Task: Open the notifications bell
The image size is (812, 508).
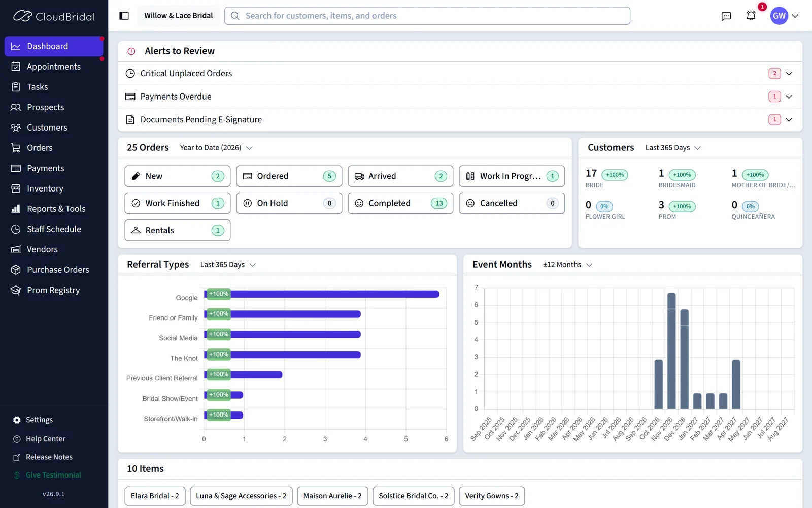Action: pyautogui.click(x=751, y=16)
